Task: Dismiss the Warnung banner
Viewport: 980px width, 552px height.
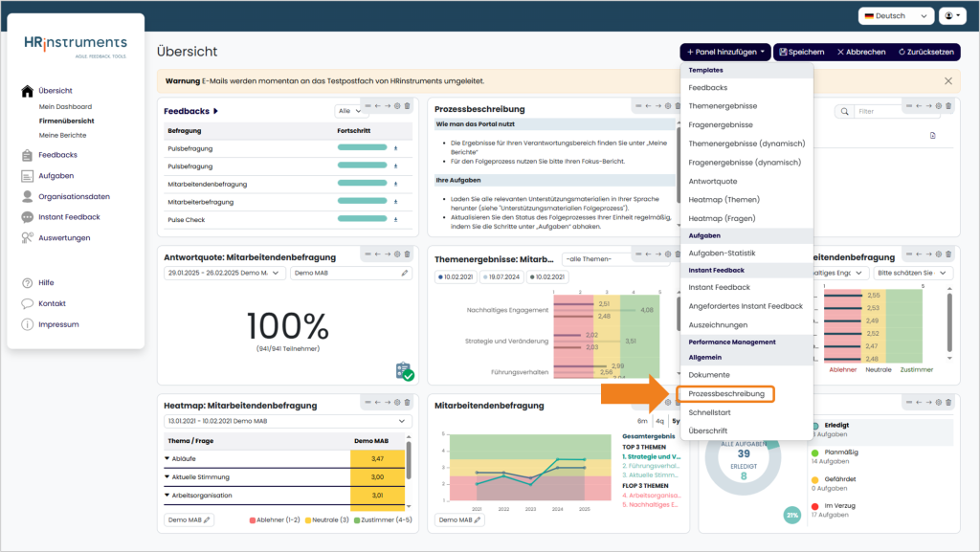Action: point(948,81)
